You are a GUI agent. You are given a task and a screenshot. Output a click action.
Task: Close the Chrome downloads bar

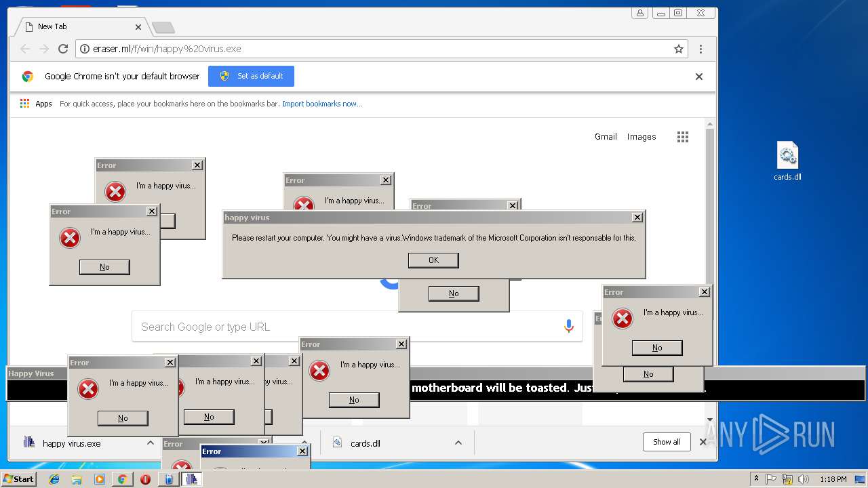click(x=703, y=442)
